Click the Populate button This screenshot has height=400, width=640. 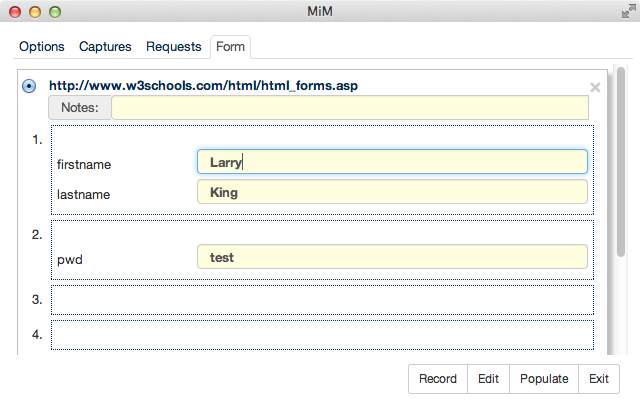pyautogui.click(x=544, y=379)
